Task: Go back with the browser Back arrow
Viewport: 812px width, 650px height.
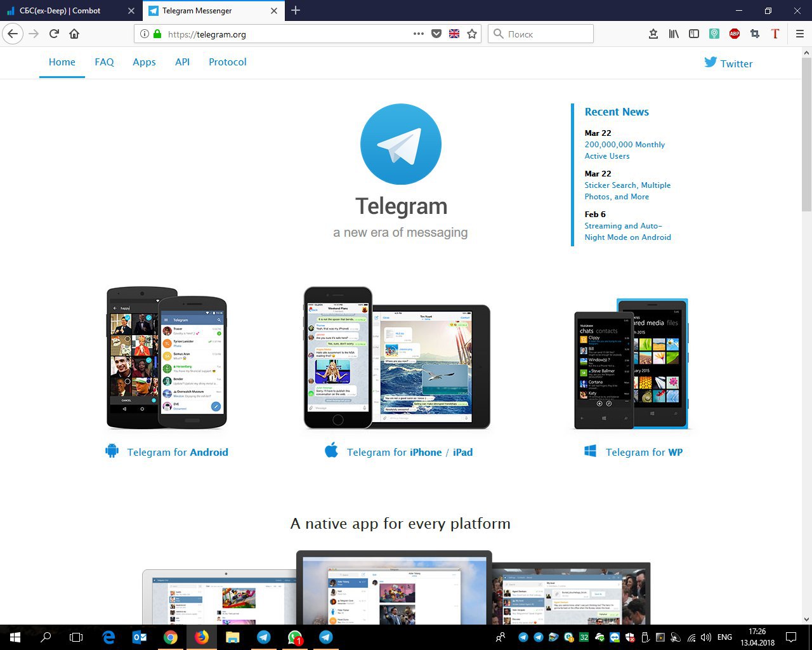Action: [13, 34]
